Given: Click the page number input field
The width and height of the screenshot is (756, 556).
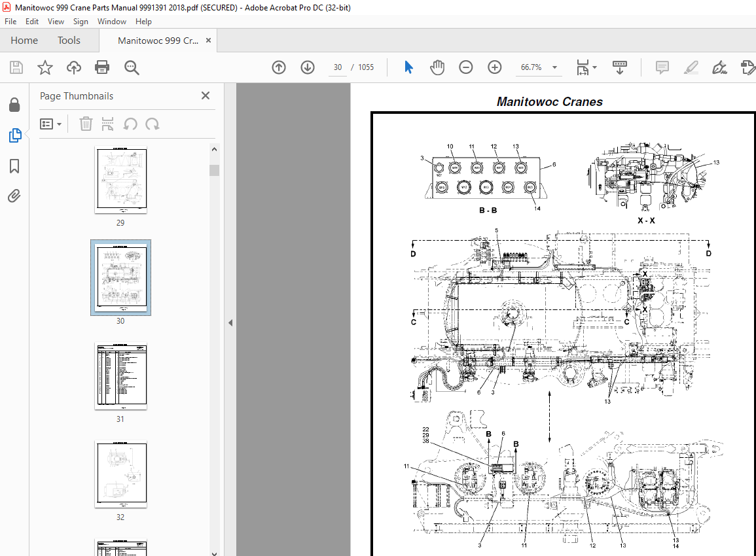Looking at the screenshot, I should pos(338,67).
